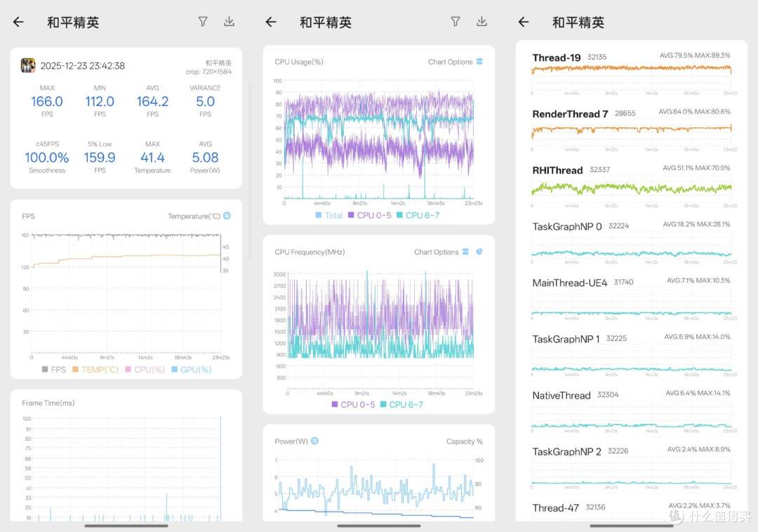The image size is (758, 532).
Task: Tap Chart Options label on CPU Usage card
Action: click(x=450, y=62)
